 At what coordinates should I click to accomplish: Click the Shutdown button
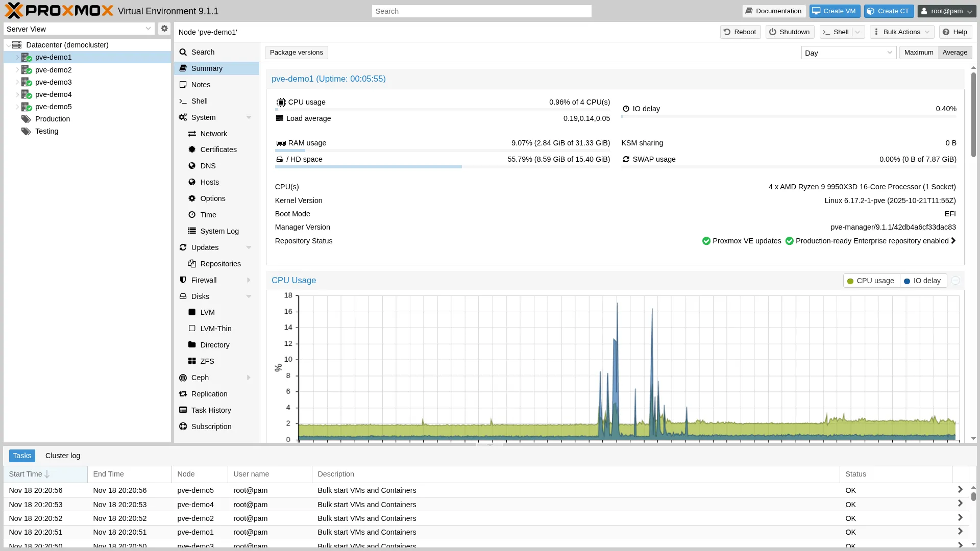click(x=789, y=32)
